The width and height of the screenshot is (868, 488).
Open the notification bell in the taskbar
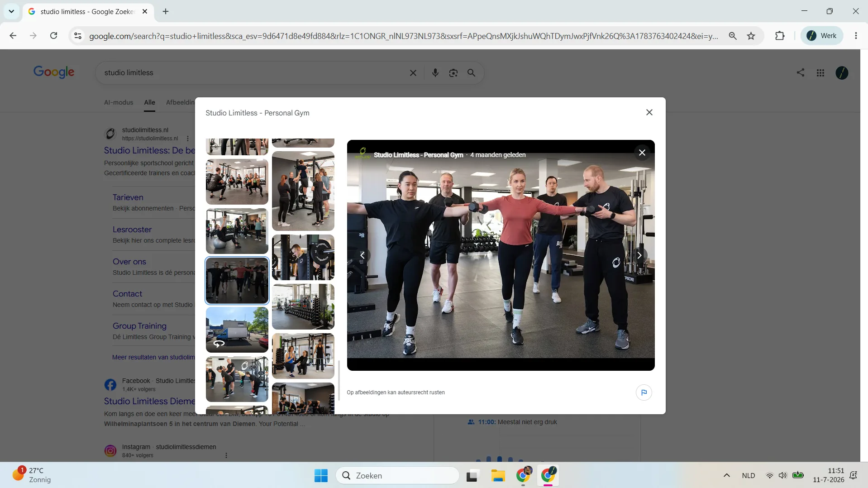pos(853,475)
